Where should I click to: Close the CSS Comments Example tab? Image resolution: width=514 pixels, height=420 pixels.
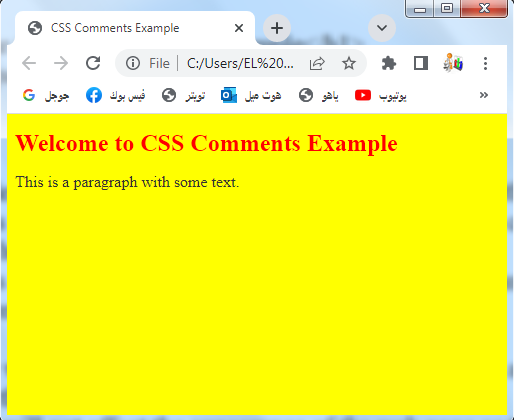(x=239, y=28)
